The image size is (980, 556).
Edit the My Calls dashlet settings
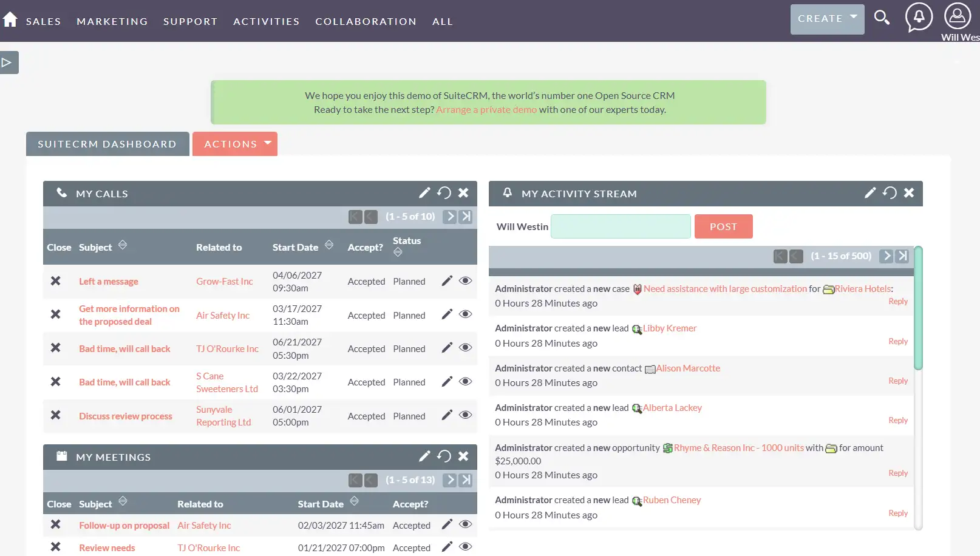(424, 193)
